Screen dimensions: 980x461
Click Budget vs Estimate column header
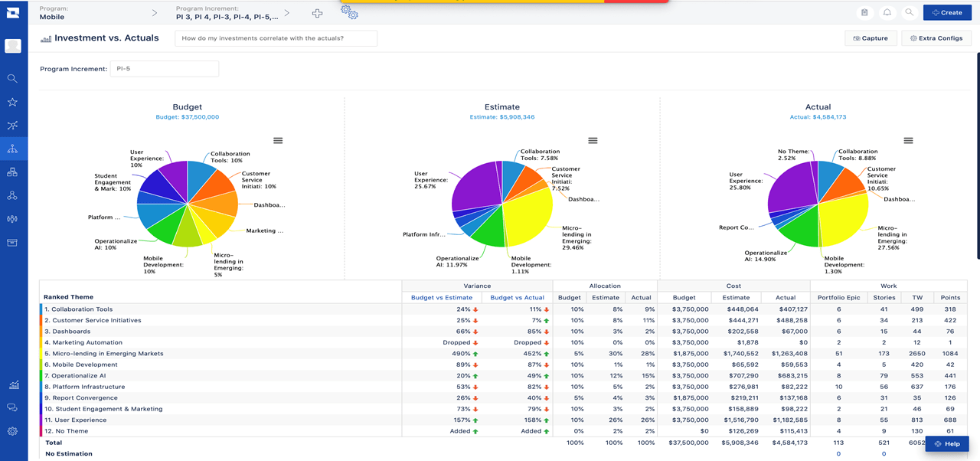point(442,297)
